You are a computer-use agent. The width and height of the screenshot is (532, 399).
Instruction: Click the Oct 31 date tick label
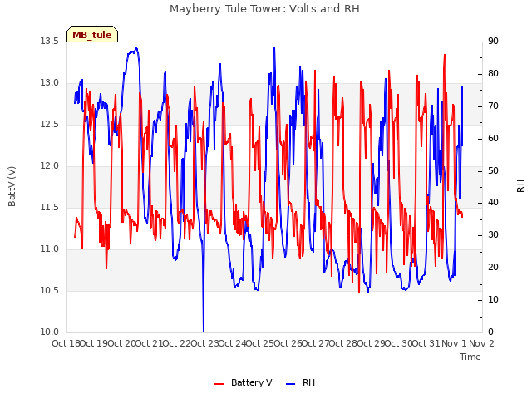coord(426,343)
